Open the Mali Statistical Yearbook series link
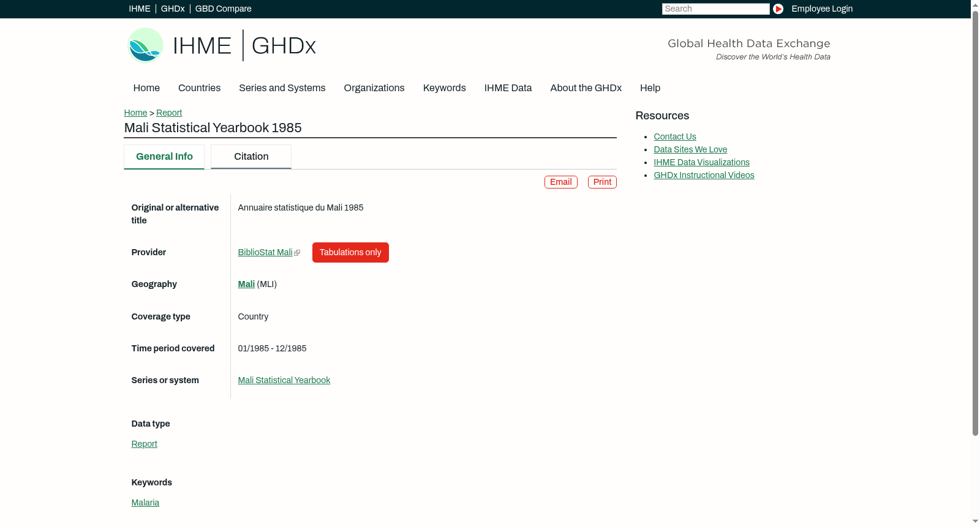 pos(284,381)
